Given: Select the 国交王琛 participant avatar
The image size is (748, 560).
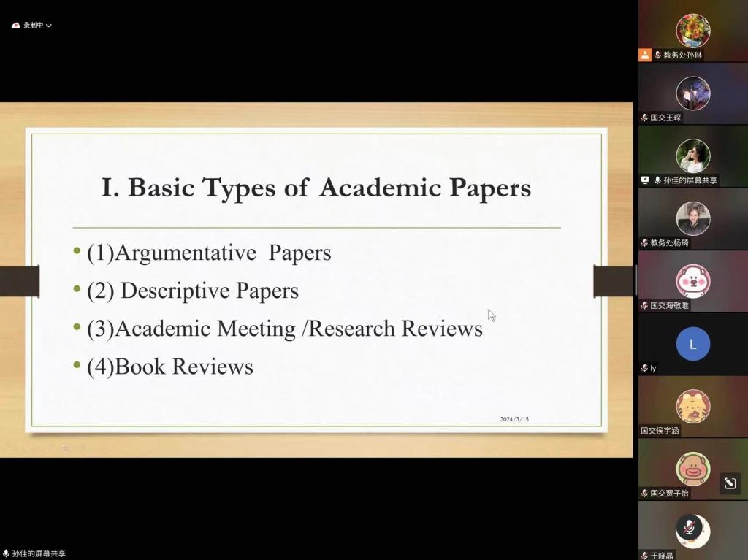Looking at the screenshot, I should coord(692,93).
